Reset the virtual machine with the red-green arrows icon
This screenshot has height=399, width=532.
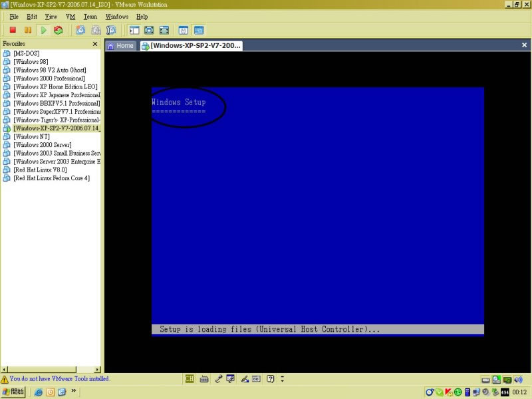click(59, 30)
